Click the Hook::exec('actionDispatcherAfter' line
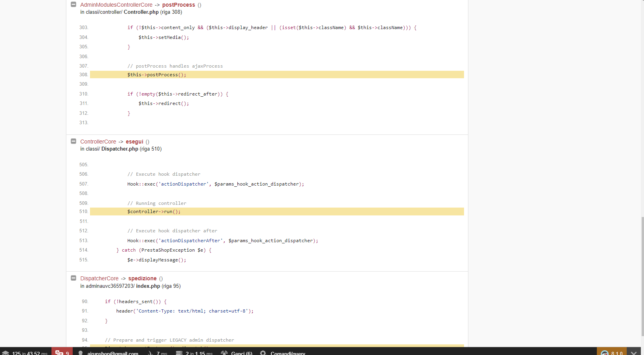The height and width of the screenshot is (355, 644). click(222, 241)
